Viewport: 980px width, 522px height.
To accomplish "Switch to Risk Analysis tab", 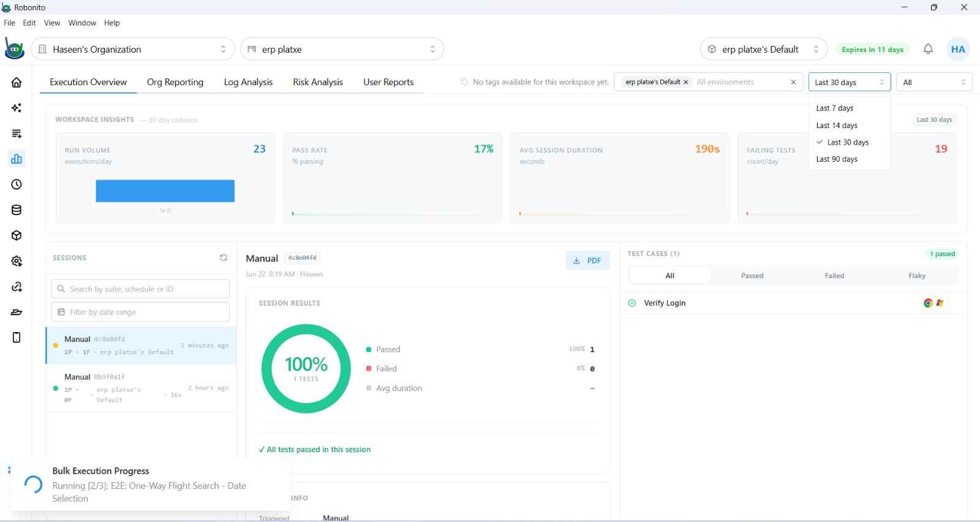I will (x=318, y=82).
